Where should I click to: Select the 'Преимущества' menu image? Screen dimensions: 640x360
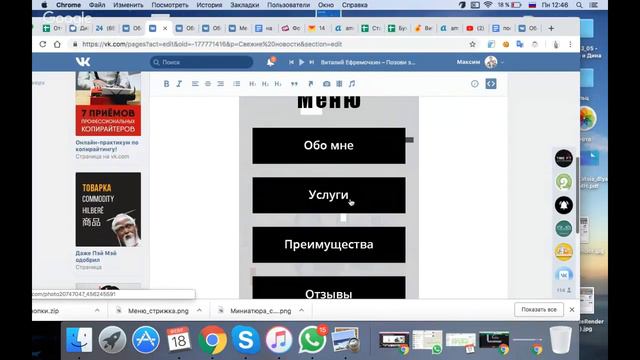pos(329,245)
